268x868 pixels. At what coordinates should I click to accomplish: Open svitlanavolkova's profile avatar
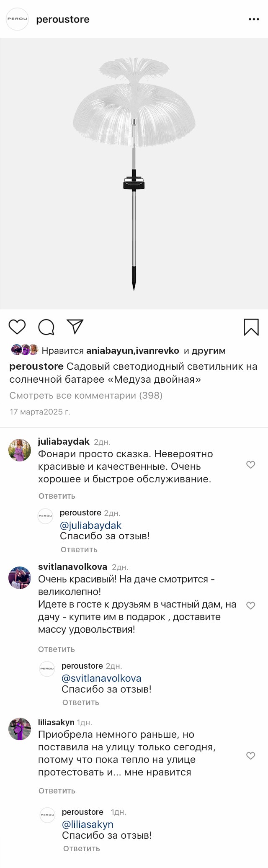[x=20, y=578]
